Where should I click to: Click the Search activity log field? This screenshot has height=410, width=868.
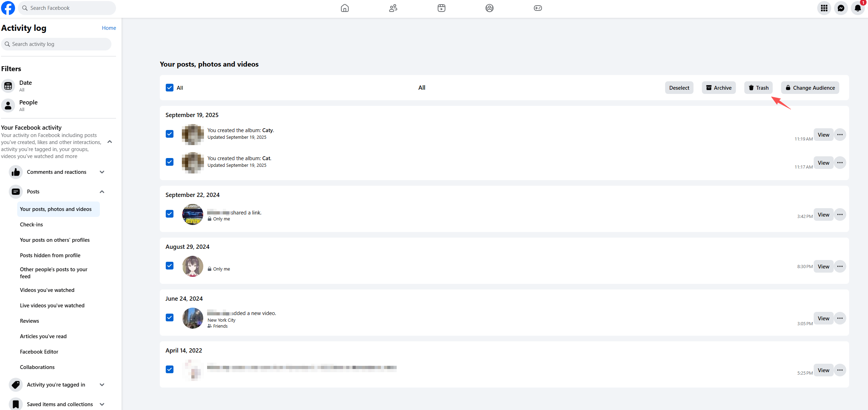tap(56, 44)
